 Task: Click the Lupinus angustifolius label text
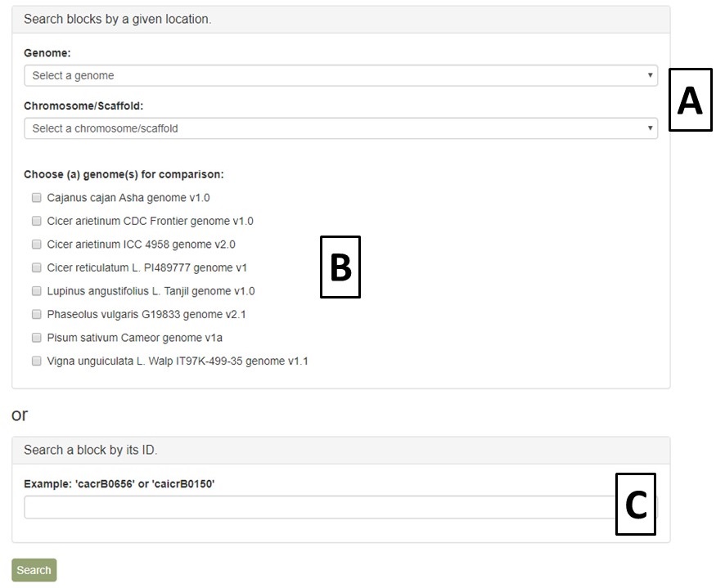[151, 291]
